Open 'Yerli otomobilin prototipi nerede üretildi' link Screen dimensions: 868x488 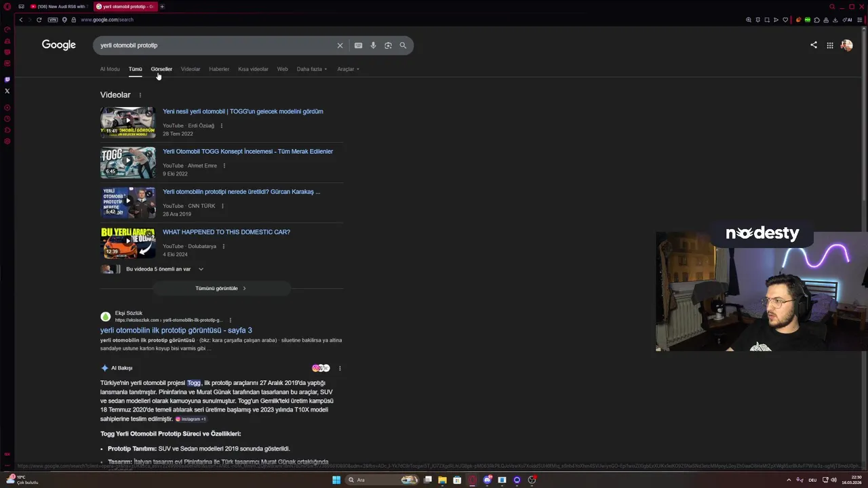(x=241, y=192)
